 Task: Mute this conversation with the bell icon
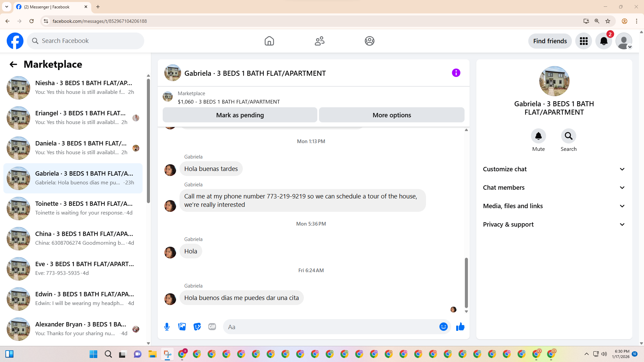(538, 136)
